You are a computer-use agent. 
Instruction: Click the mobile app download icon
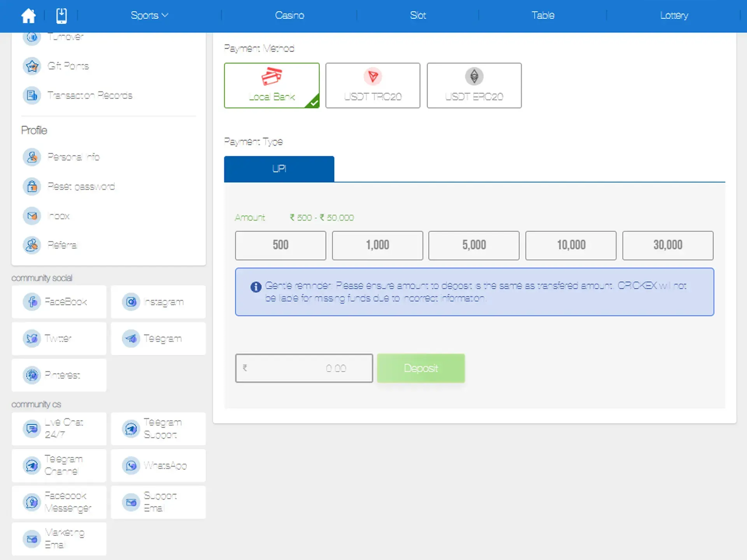click(61, 16)
